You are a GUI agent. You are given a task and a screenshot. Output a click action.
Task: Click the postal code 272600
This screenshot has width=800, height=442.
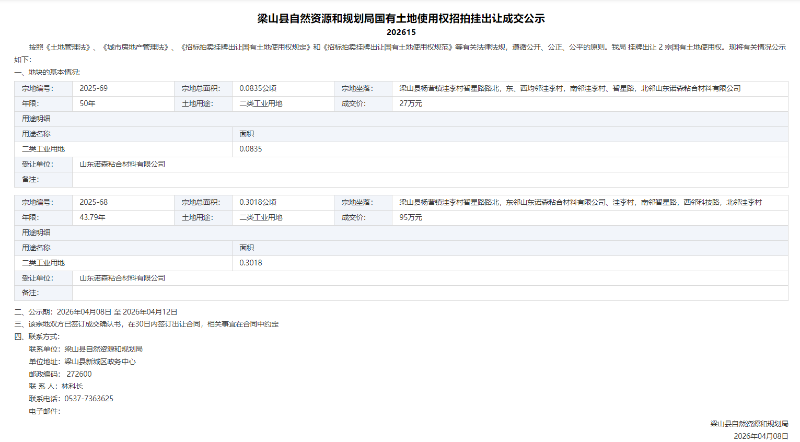[x=79, y=373]
